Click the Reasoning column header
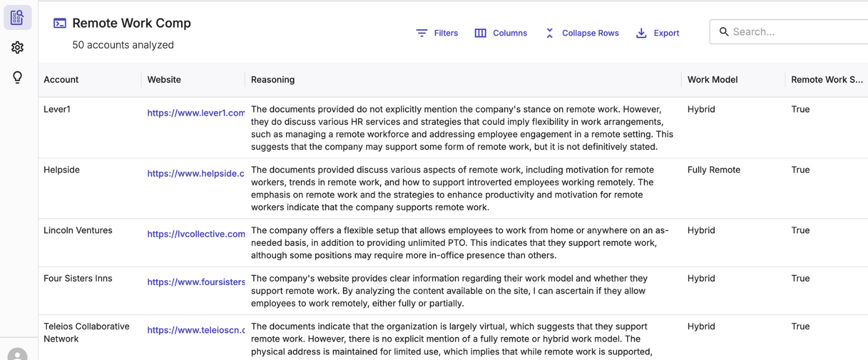The height and width of the screenshot is (360, 868). tap(272, 80)
